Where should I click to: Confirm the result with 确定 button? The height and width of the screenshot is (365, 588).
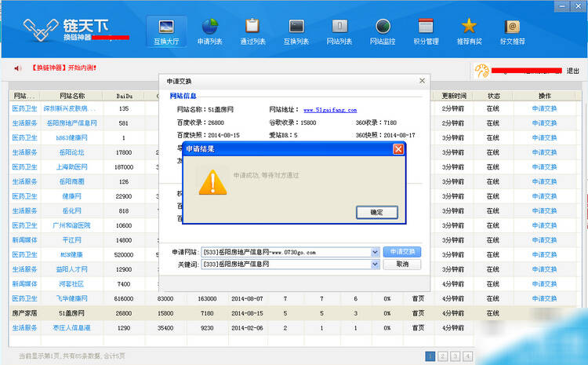376,212
